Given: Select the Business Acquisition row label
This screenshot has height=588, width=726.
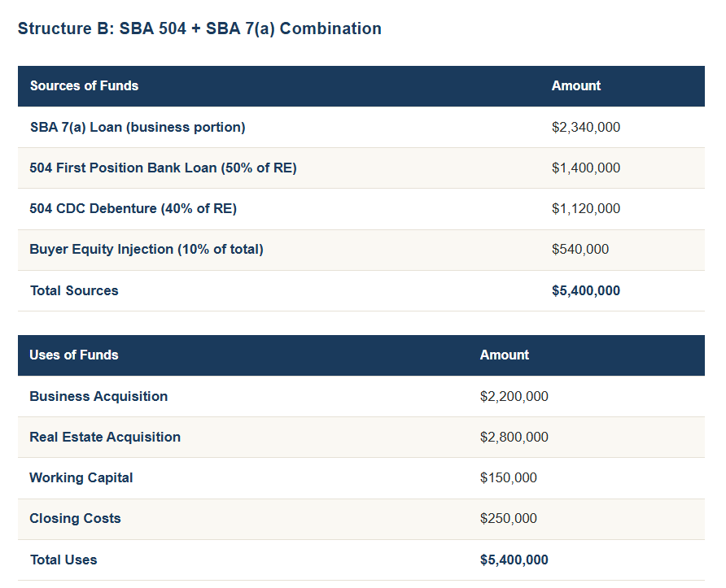Looking at the screenshot, I should (98, 396).
